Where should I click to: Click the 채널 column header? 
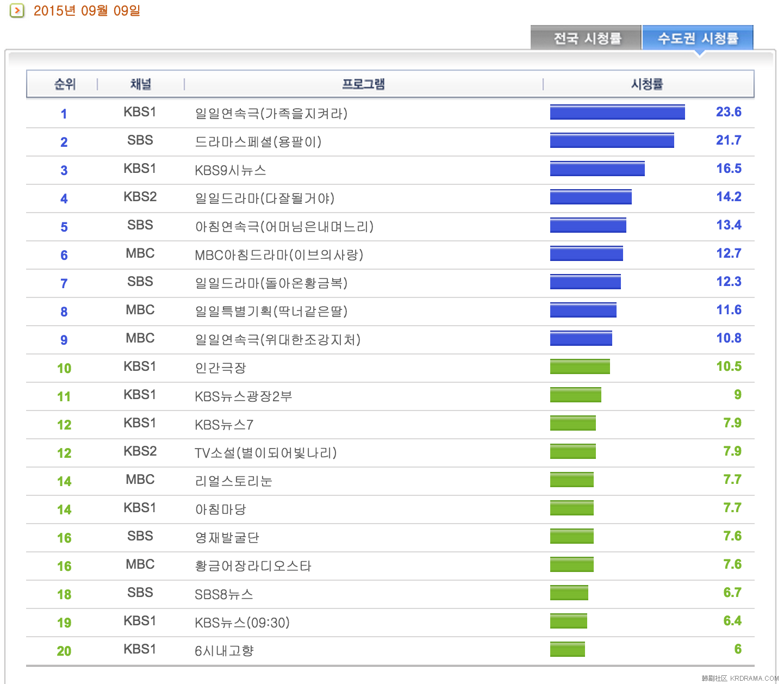(x=140, y=84)
